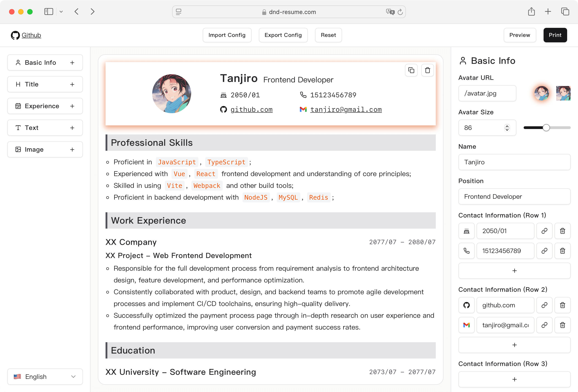Viewport: 578px width, 392px height.
Task: Click the Export Config button
Action: point(283,35)
